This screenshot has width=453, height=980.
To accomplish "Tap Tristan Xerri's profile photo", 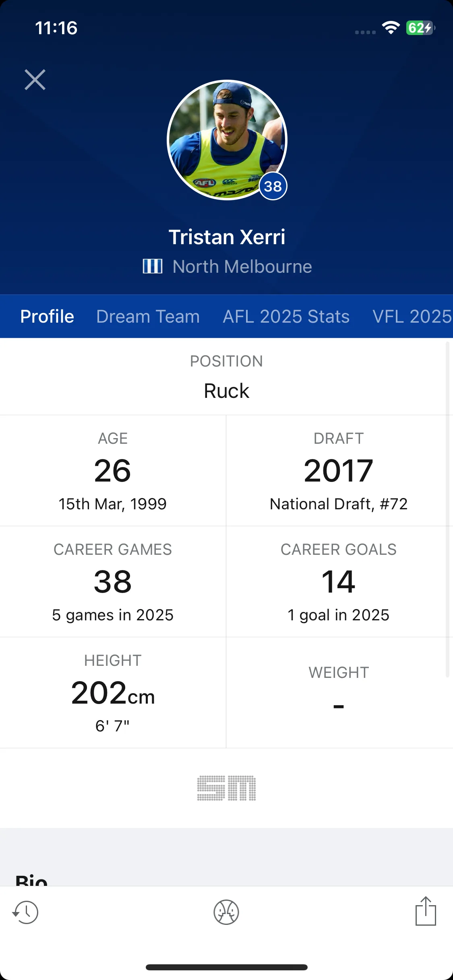I will click(x=227, y=140).
